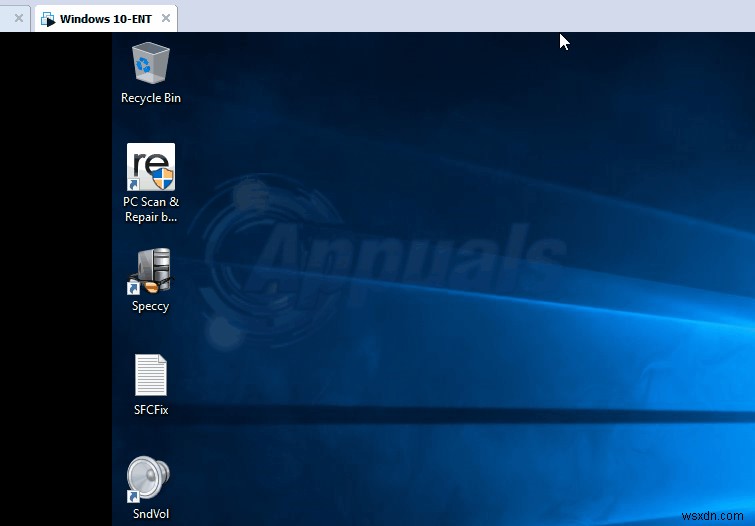Select the SndVol speaker shortcut icon
Screen dimensions: 755x526
pos(148,479)
